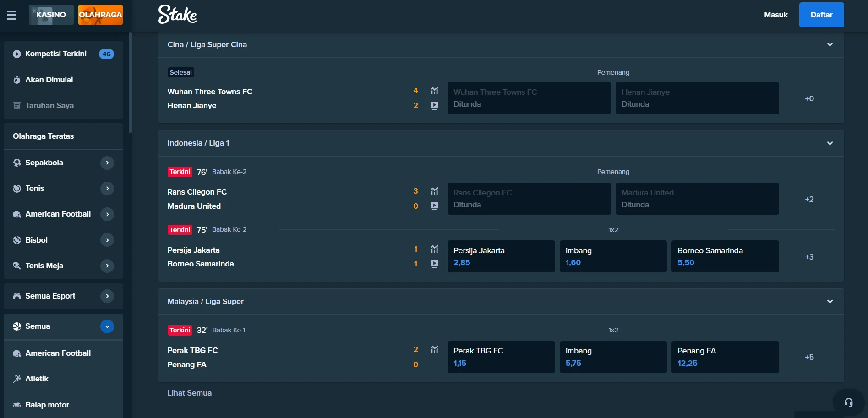Select the Sepakbola soccer ball icon
The image size is (868, 418).
(17, 163)
